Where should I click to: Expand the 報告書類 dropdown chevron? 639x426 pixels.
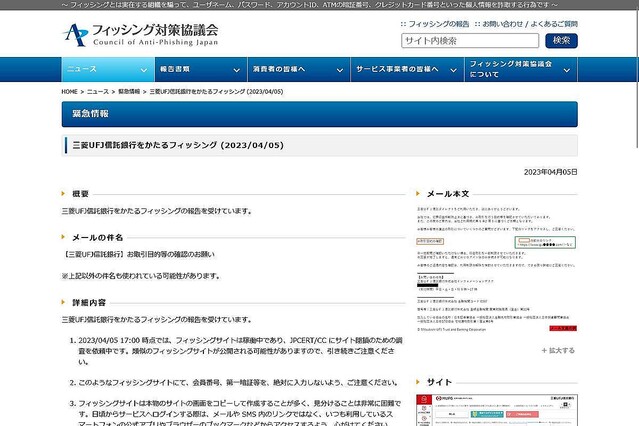236,70
